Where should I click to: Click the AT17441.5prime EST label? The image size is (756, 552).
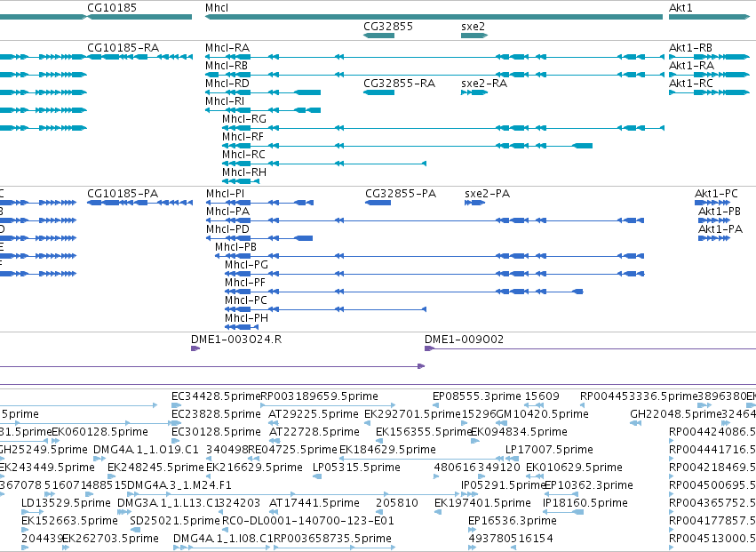coord(314,503)
